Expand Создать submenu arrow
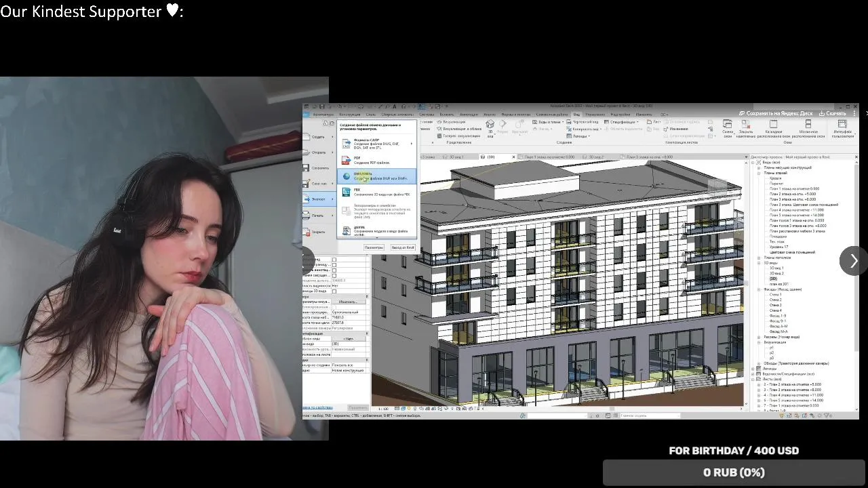 [x=332, y=137]
